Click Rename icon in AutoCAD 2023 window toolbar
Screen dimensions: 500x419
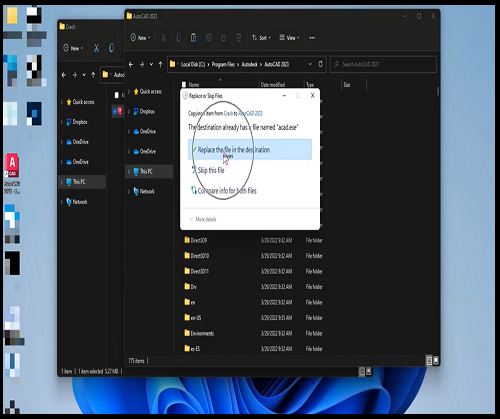[209, 38]
